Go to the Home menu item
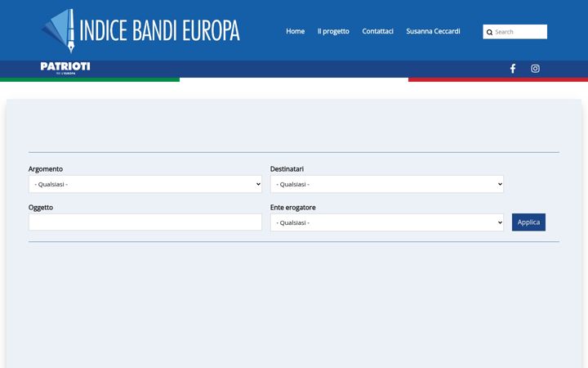 coord(295,31)
